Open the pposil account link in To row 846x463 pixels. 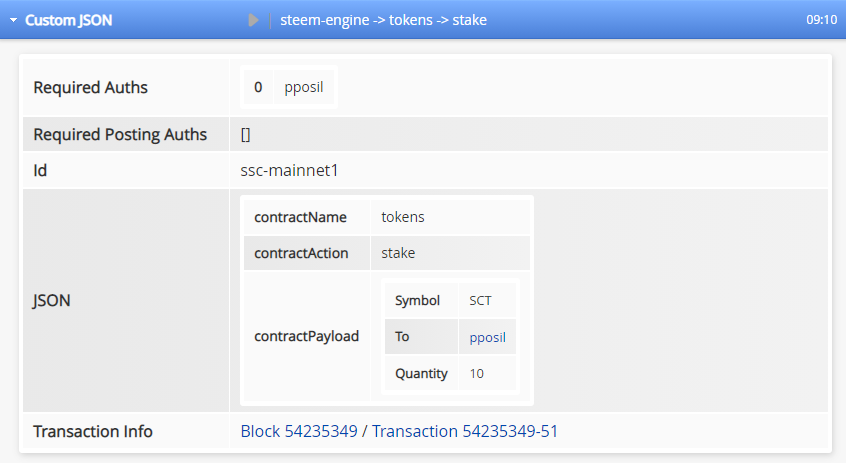(488, 337)
